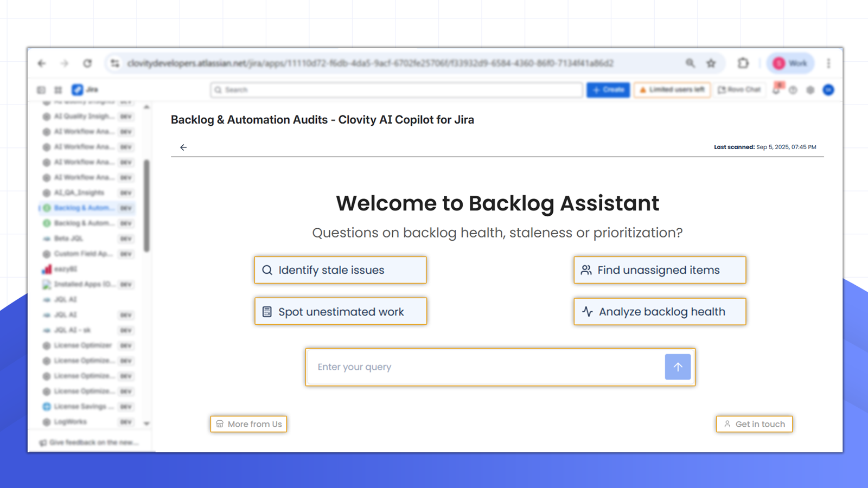
Task: Open JQL AI - sk in the sidebar
Action: (x=88, y=330)
